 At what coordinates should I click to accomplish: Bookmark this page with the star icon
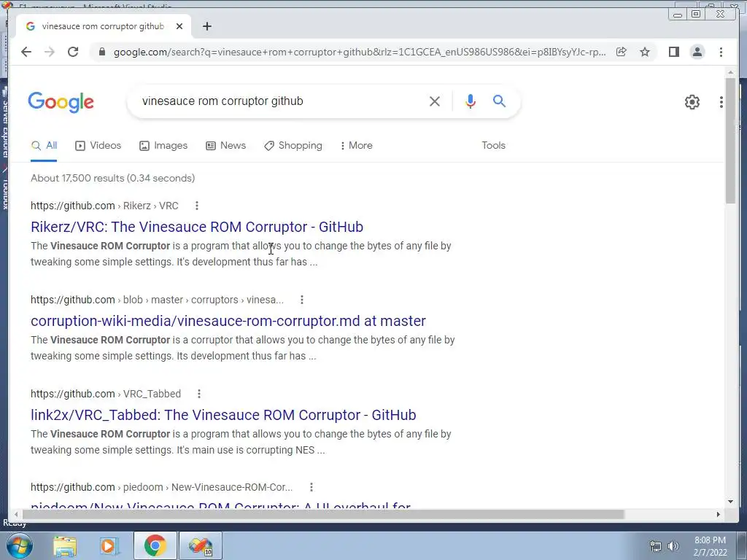pos(645,52)
